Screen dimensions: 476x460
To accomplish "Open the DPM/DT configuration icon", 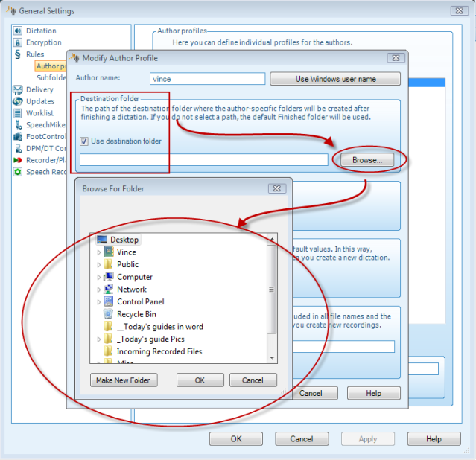I will (18, 148).
